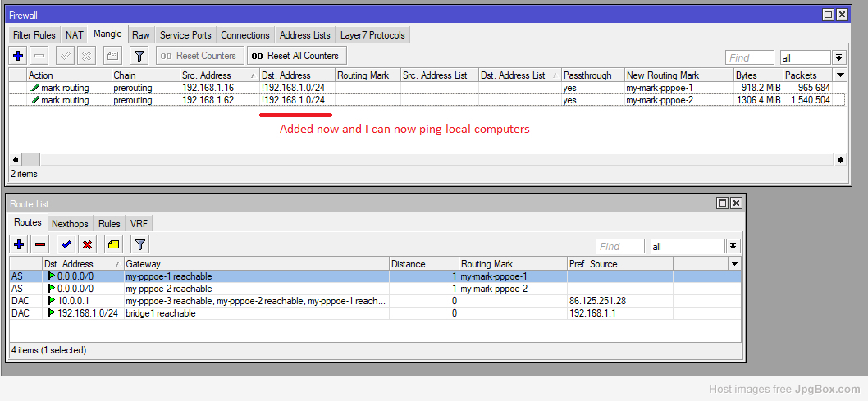
Task: Click the Find field in Route List
Action: (x=620, y=246)
